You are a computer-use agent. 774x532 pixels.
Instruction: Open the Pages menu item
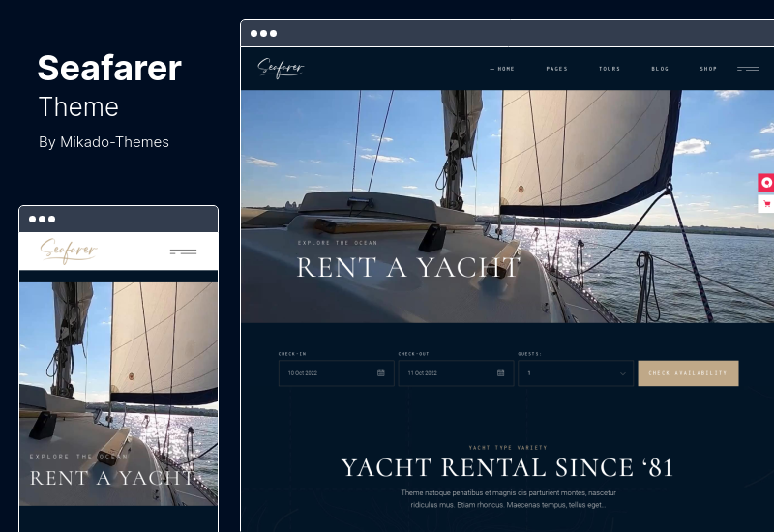557,69
